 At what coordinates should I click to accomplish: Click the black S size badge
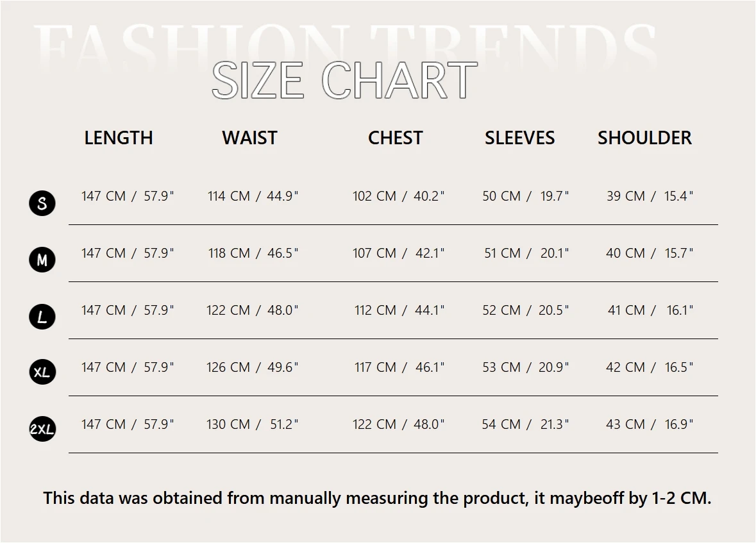pyautogui.click(x=42, y=203)
